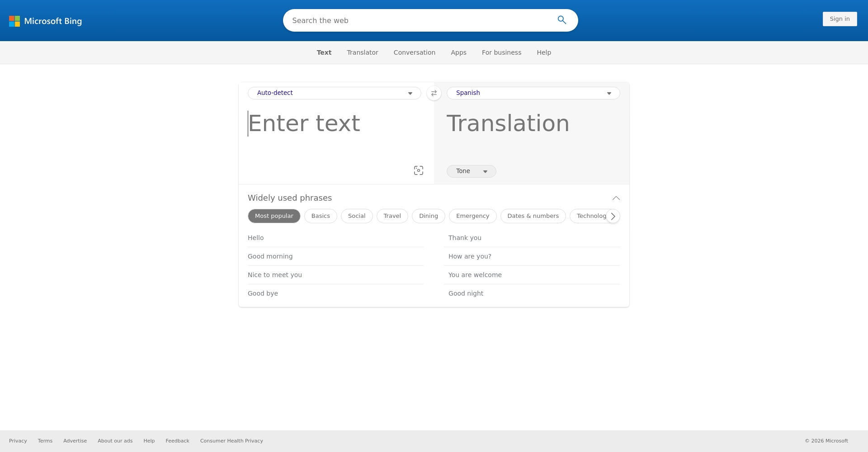This screenshot has height=452, width=868.
Task: Open the Spanish target language dropdown
Action: tap(533, 93)
